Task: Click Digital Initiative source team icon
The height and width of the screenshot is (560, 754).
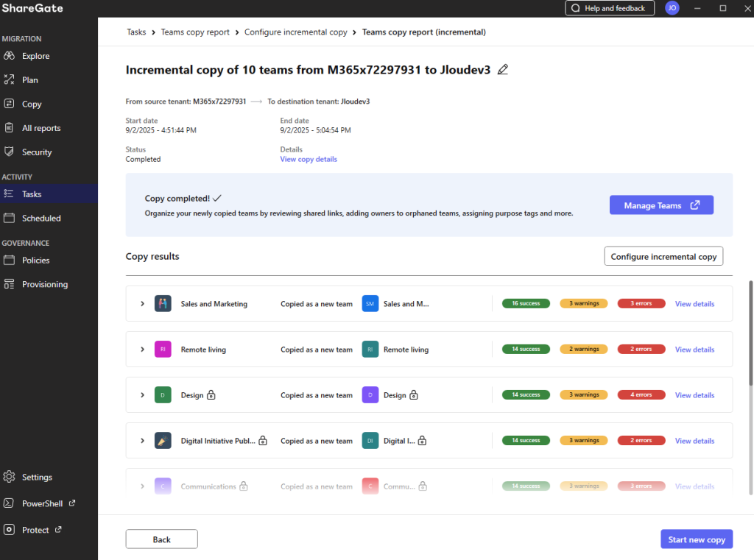Action: pyautogui.click(x=163, y=441)
